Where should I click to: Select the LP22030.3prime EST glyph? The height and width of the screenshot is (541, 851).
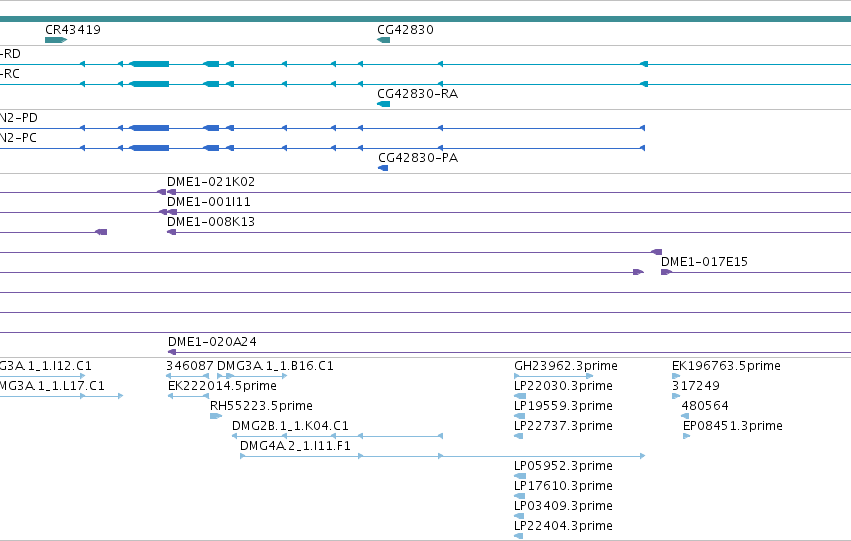pos(519,396)
